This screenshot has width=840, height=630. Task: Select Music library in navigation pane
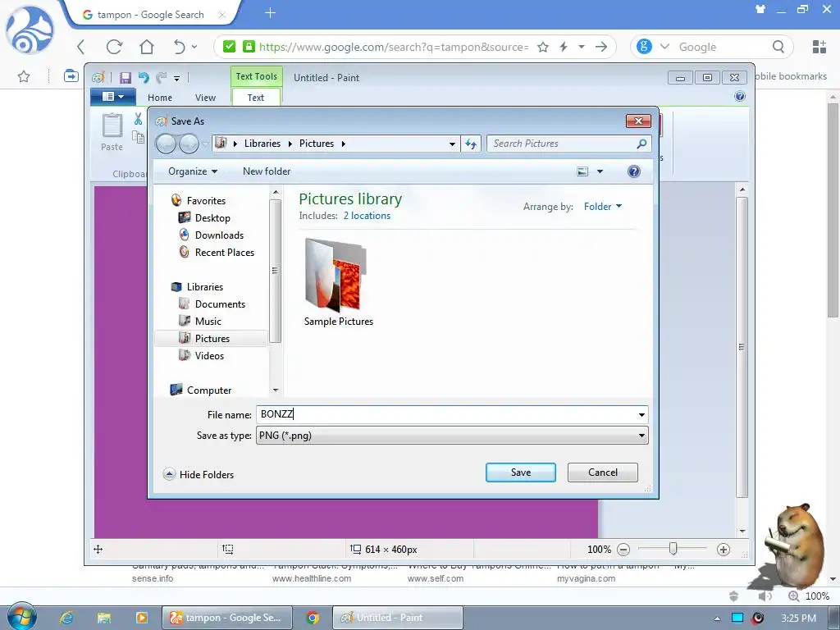pos(208,322)
